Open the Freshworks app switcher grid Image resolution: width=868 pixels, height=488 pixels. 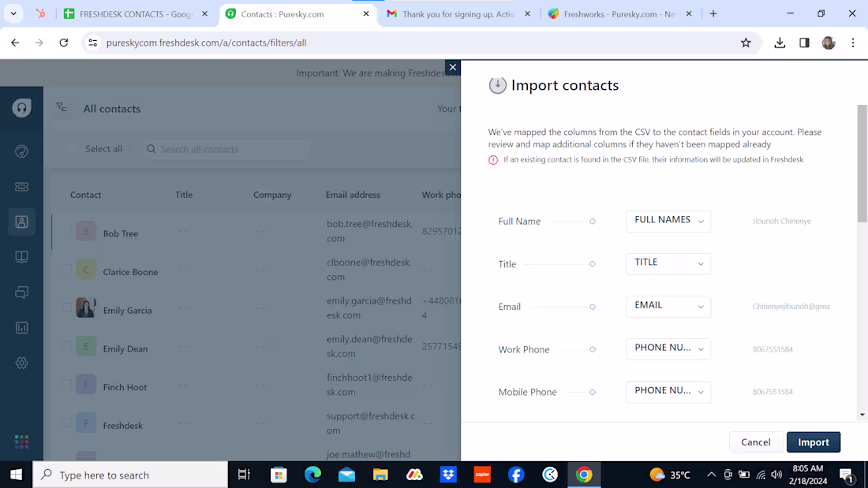point(21,441)
